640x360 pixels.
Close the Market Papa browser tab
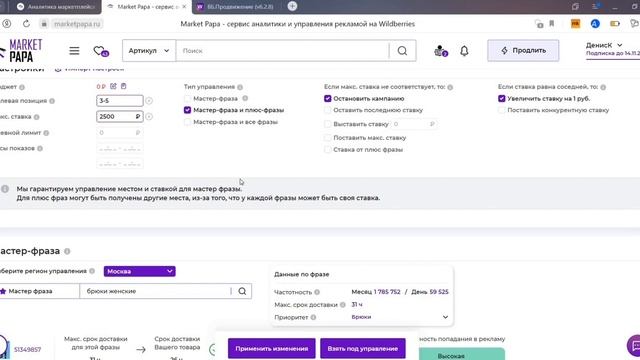tap(184, 7)
